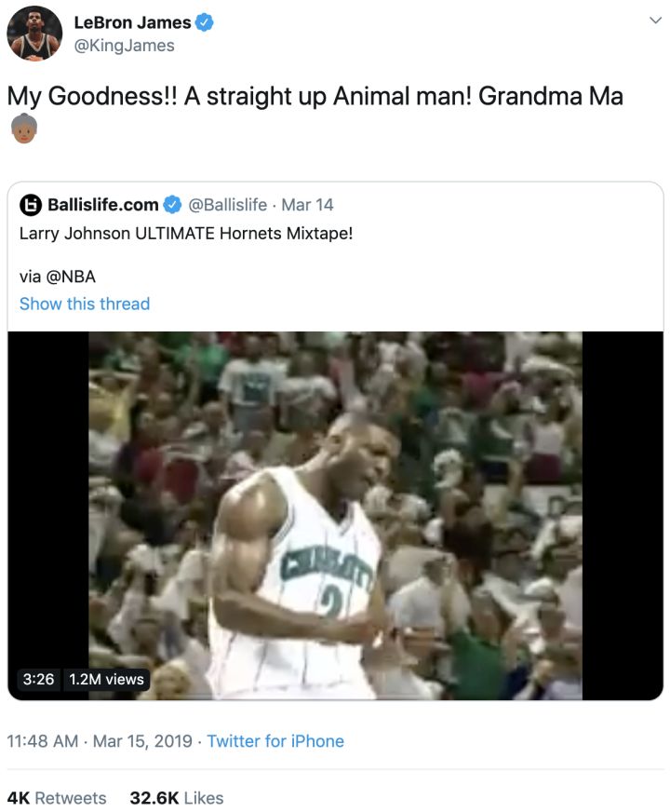670x812 pixels.
Task: Click the 3:26 video duration badge
Action: (37, 679)
